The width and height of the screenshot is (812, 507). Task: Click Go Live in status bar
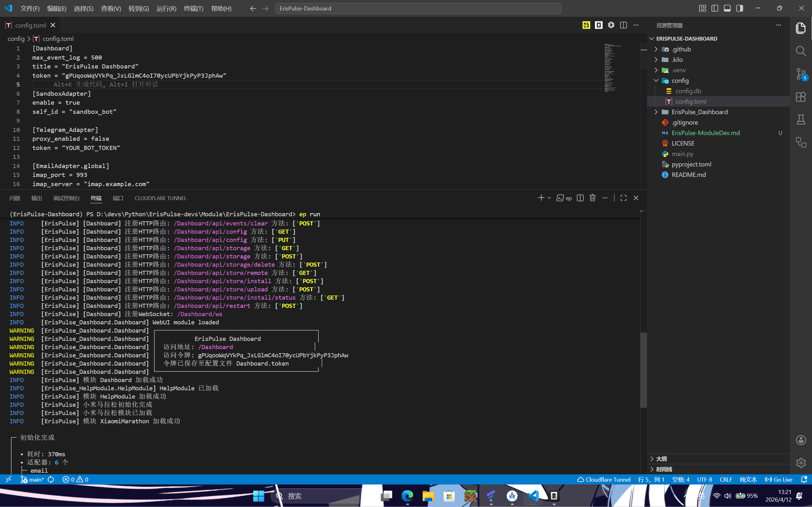(x=778, y=479)
